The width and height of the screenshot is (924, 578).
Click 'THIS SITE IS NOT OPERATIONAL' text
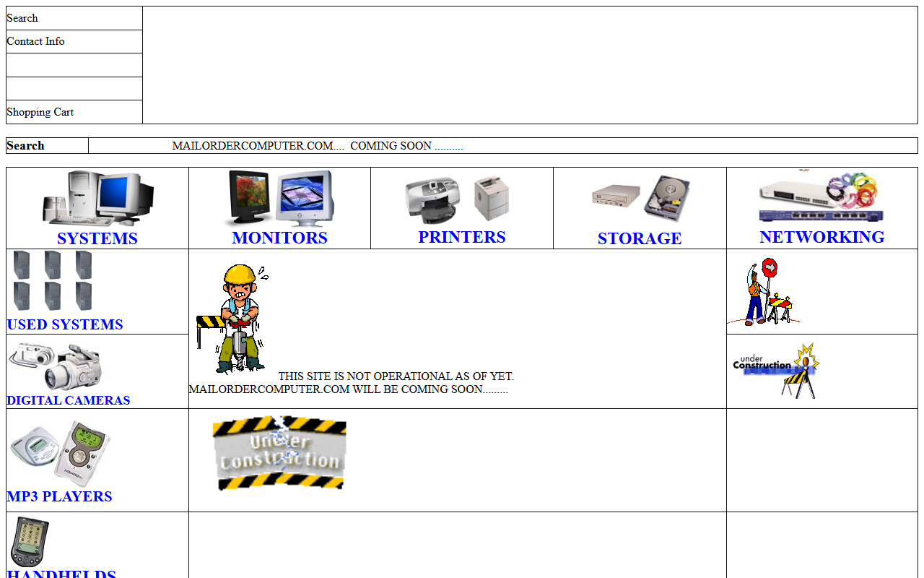(396, 376)
